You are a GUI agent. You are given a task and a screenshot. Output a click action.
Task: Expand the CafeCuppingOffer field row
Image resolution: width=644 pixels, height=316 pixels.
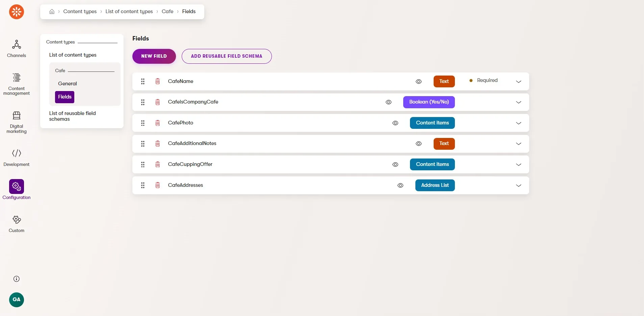[519, 165]
